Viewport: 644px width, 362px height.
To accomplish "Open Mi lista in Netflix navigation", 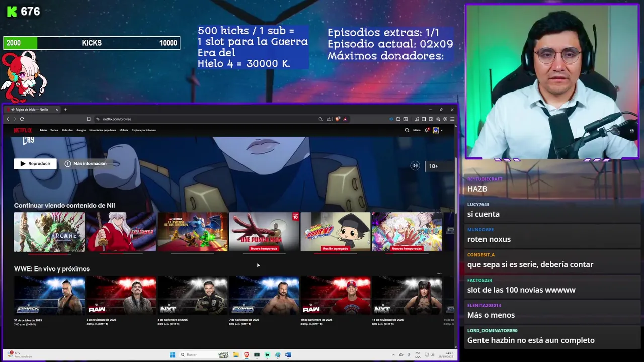I will point(124,130).
